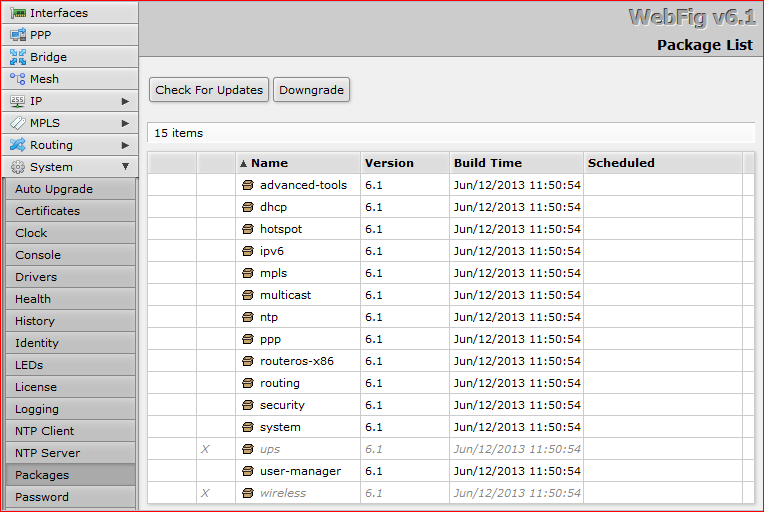
Task: Click the wireless package icon
Action: tap(248, 493)
